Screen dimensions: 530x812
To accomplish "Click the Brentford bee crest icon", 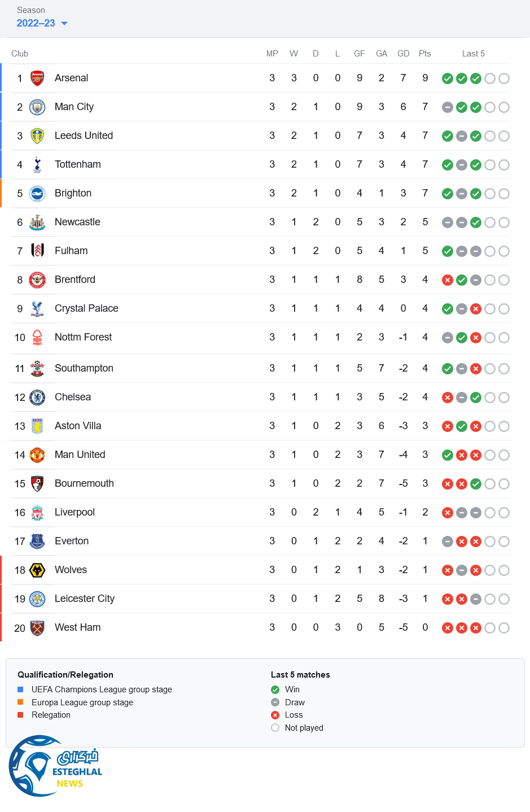I will coord(37,280).
